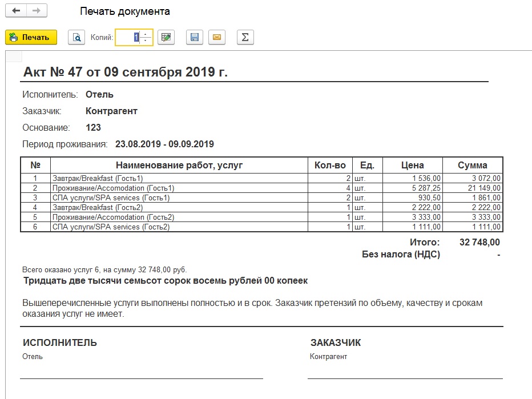Select row Проживание/Accomodation (Гость1)

click(261, 188)
